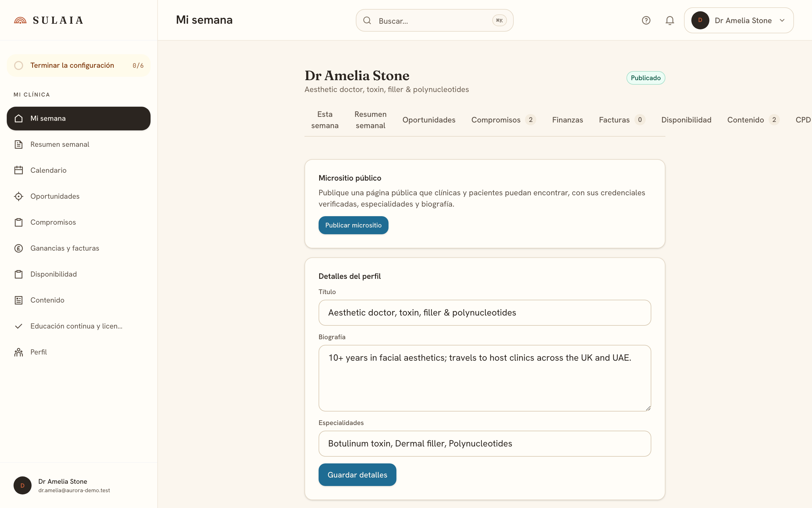This screenshot has height=508, width=812.
Task: Click the Dr Amelia Stone profile heading
Action: tap(357, 76)
